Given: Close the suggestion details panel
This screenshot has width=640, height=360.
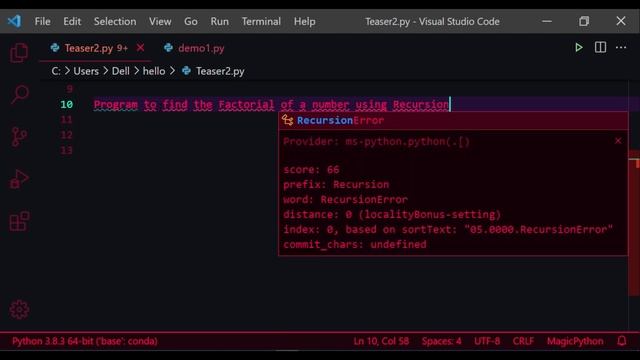Looking at the screenshot, I should pos(618,141).
